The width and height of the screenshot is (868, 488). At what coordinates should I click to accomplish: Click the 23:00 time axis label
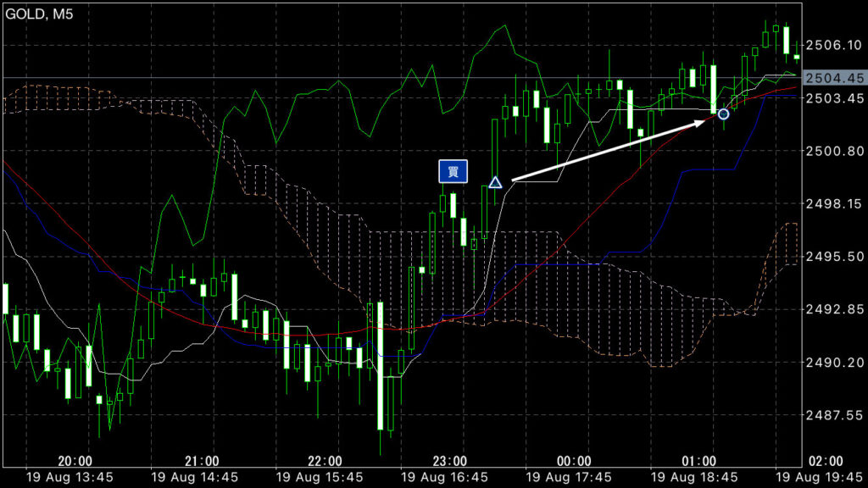click(x=449, y=461)
